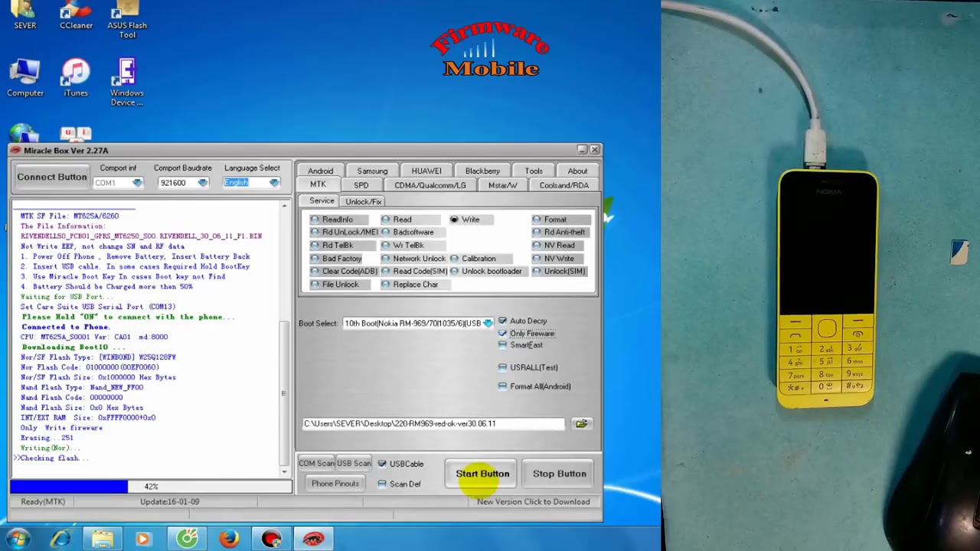Enable the USRALL(Test) checkbox
The image size is (980, 551).
pyautogui.click(x=502, y=367)
